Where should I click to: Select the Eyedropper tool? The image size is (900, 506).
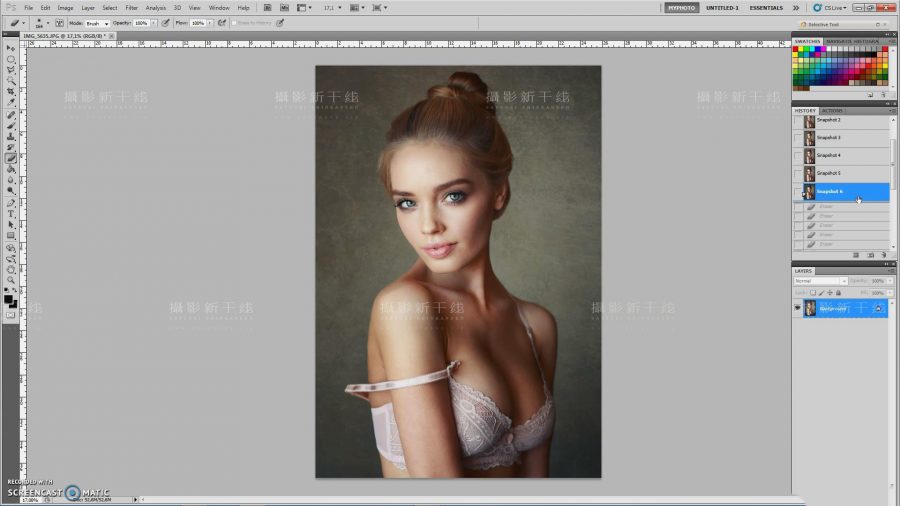[x=11, y=103]
